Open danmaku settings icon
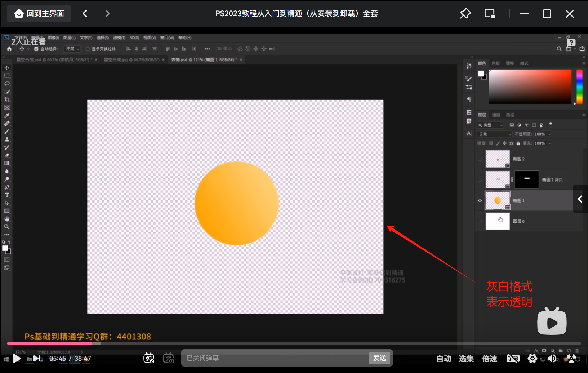 [x=168, y=358]
